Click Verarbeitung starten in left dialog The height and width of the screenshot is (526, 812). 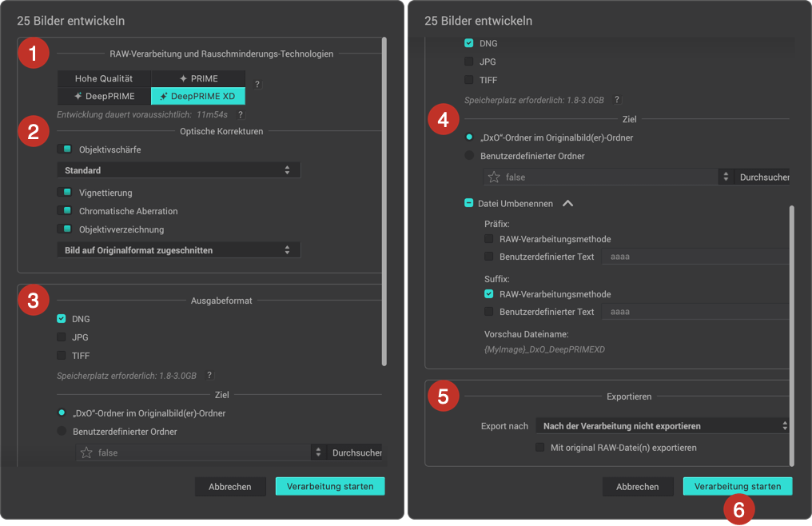pyautogui.click(x=330, y=486)
